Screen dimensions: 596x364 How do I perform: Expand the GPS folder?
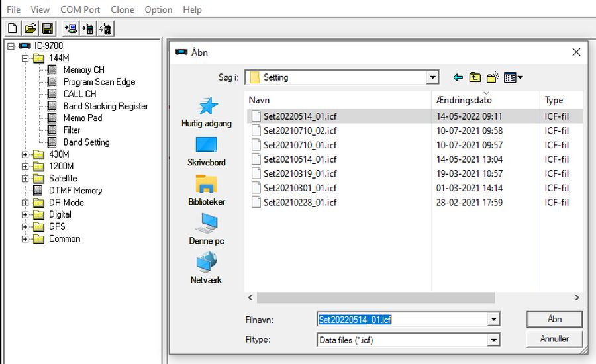25,227
